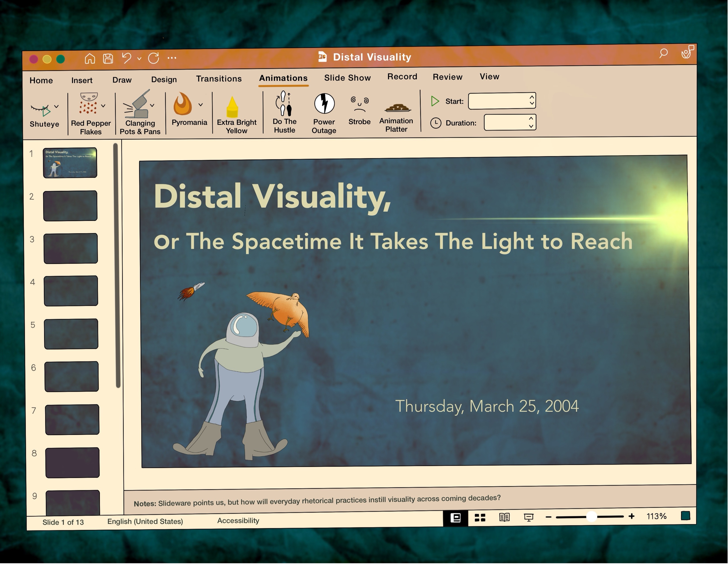Click the slide panel vertical scrollbar

(x=117, y=266)
